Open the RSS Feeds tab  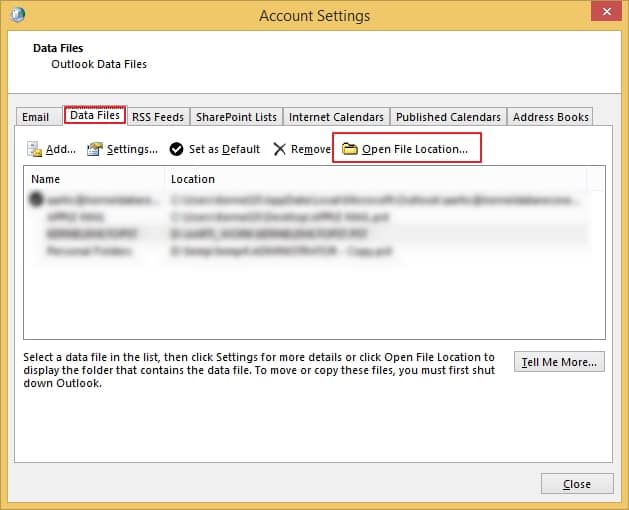tap(158, 117)
